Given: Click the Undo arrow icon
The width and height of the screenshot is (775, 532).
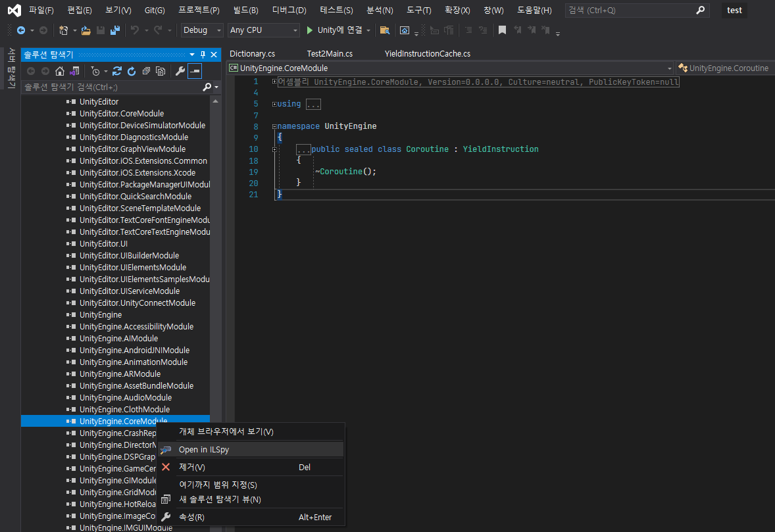Looking at the screenshot, I should pyautogui.click(x=134, y=30).
